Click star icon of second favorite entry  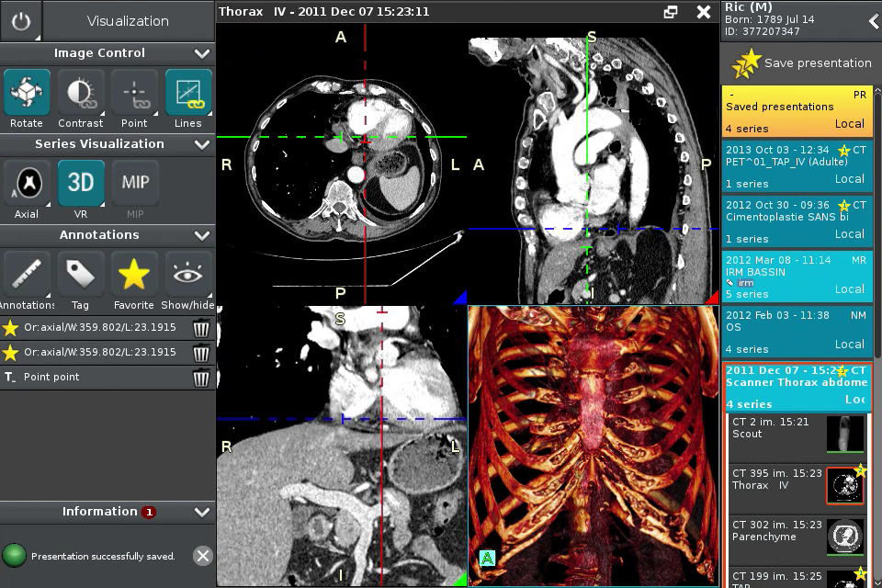click(x=10, y=352)
